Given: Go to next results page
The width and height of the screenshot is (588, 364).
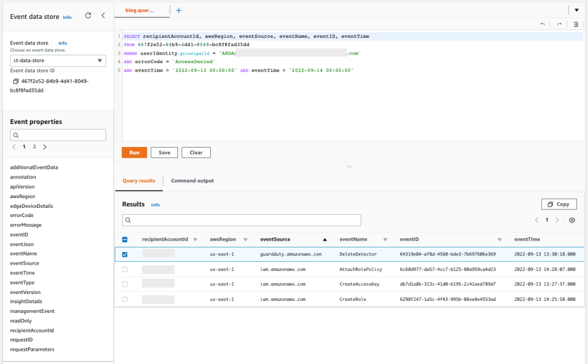Looking at the screenshot, I should point(557,220).
